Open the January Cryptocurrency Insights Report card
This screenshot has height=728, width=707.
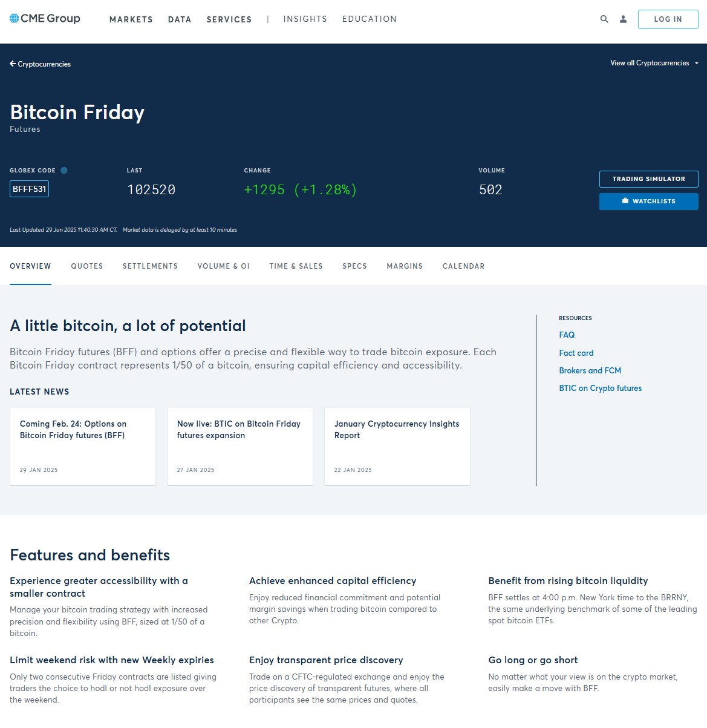(x=397, y=447)
